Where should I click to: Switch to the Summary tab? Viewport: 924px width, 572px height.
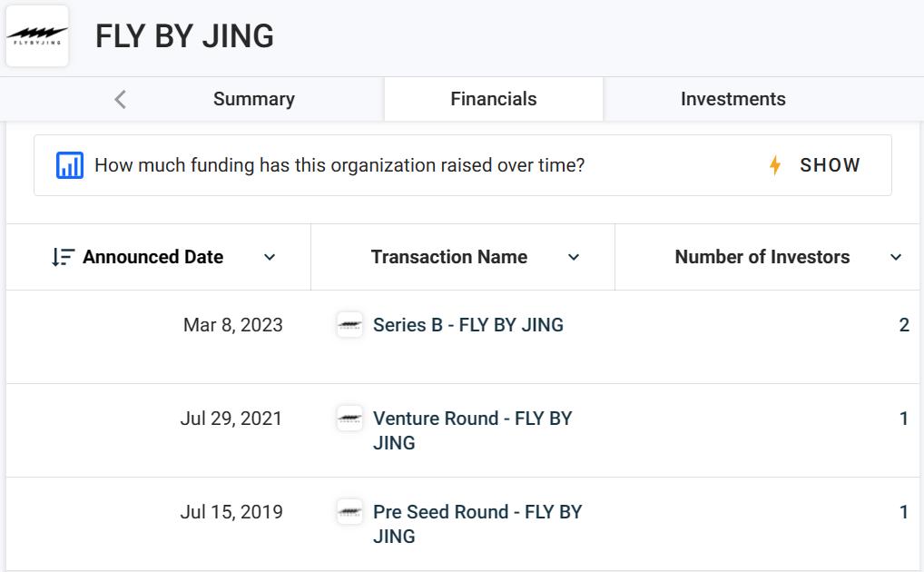(x=253, y=98)
